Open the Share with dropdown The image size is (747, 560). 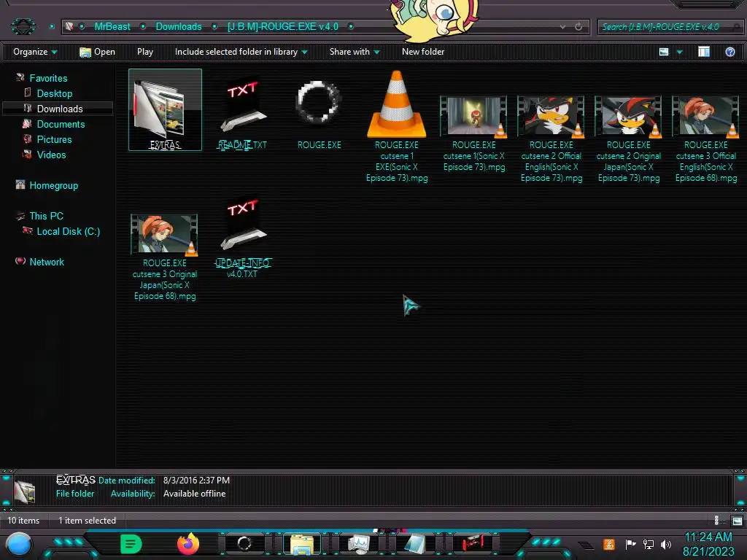pyautogui.click(x=355, y=52)
